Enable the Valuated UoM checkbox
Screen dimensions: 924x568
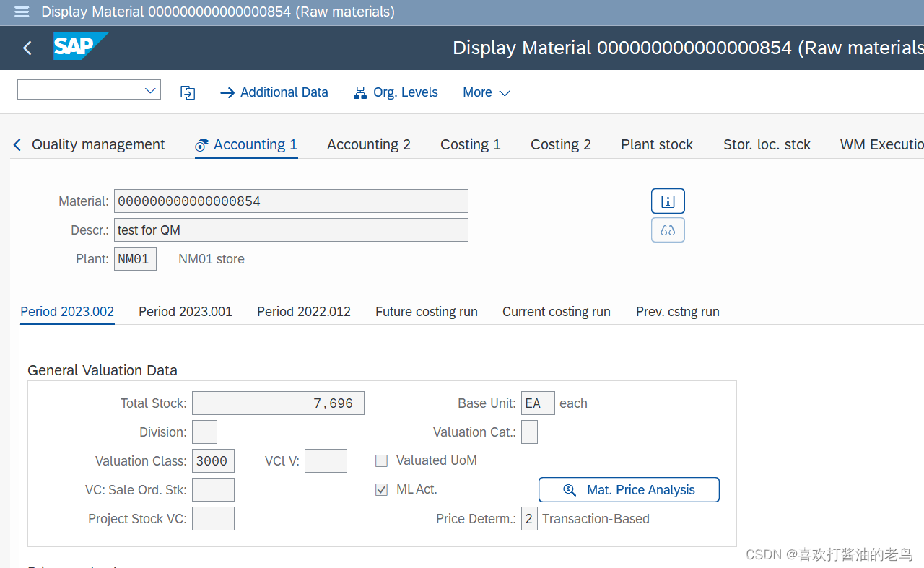point(381,460)
